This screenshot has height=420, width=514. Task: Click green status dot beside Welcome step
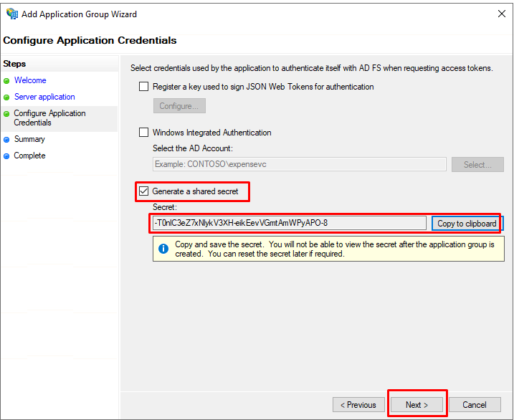pyautogui.click(x=6, y=81)
